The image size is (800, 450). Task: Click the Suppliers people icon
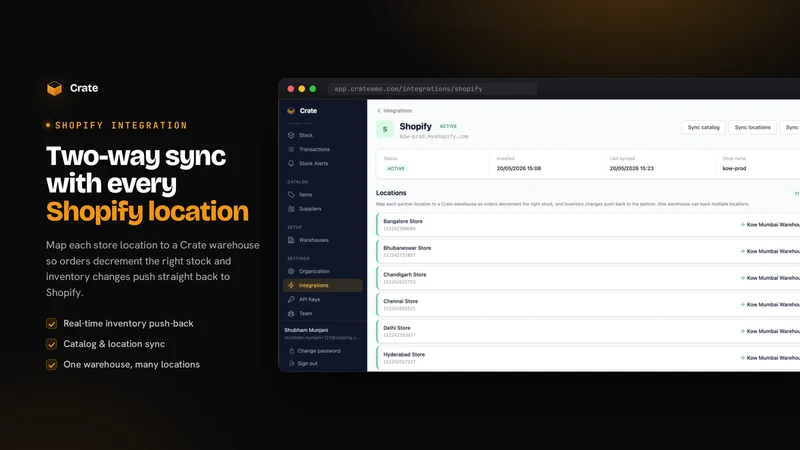tap(291, 209)
